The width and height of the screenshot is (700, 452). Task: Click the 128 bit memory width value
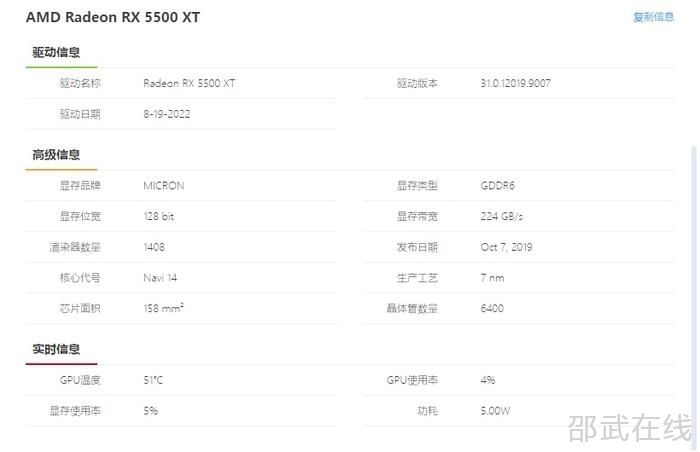click(158, 216)
